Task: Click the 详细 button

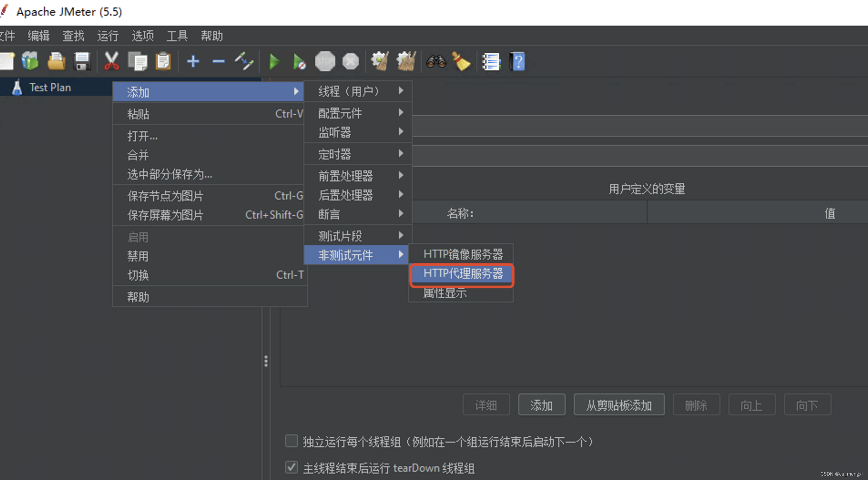Action: tap(486, 405)
